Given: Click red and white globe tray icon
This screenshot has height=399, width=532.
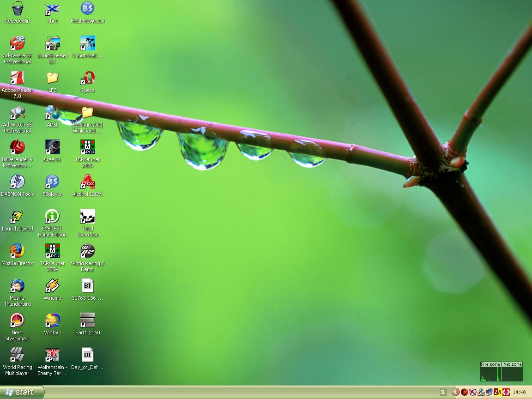Looking at the screenshot, I should click(506, 392).
